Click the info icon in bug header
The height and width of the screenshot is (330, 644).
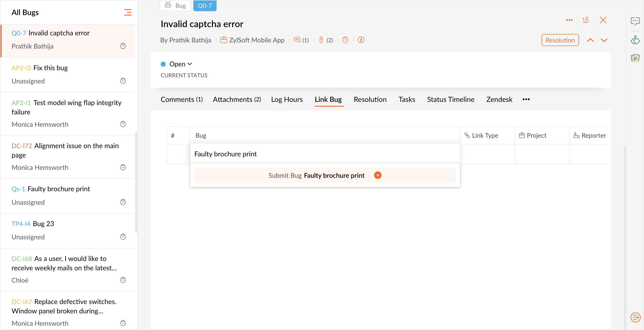tap(361, 40)
